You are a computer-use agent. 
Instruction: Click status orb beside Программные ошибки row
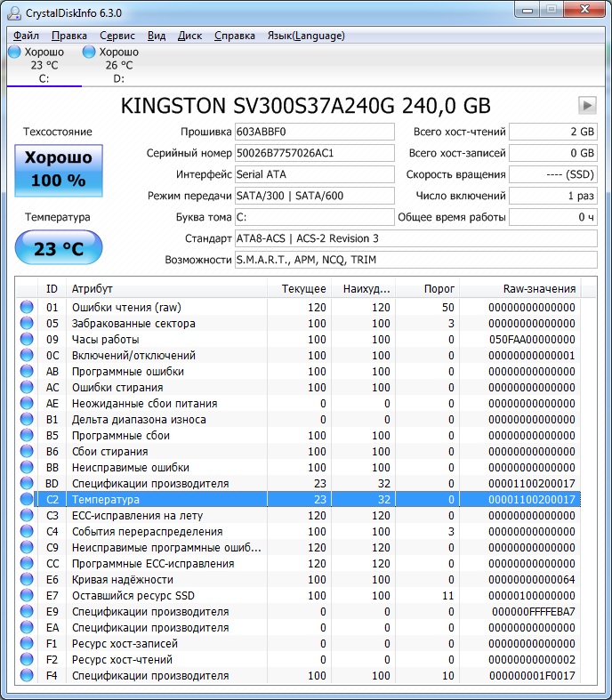point(27,371)
